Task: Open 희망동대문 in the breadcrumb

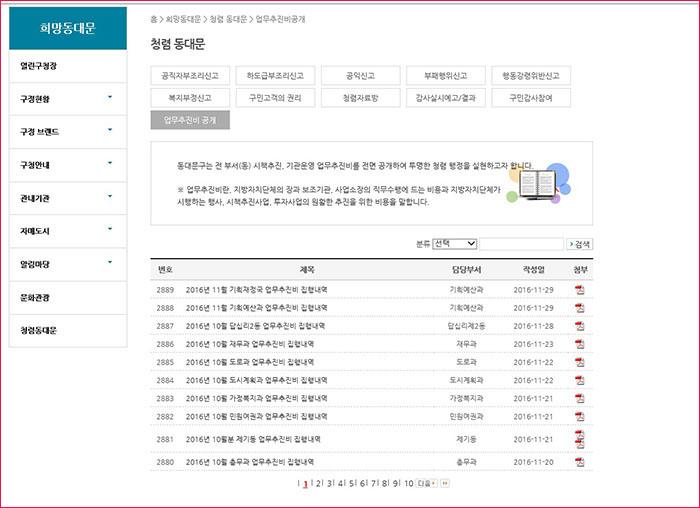Action: click(x=183, y=19)
